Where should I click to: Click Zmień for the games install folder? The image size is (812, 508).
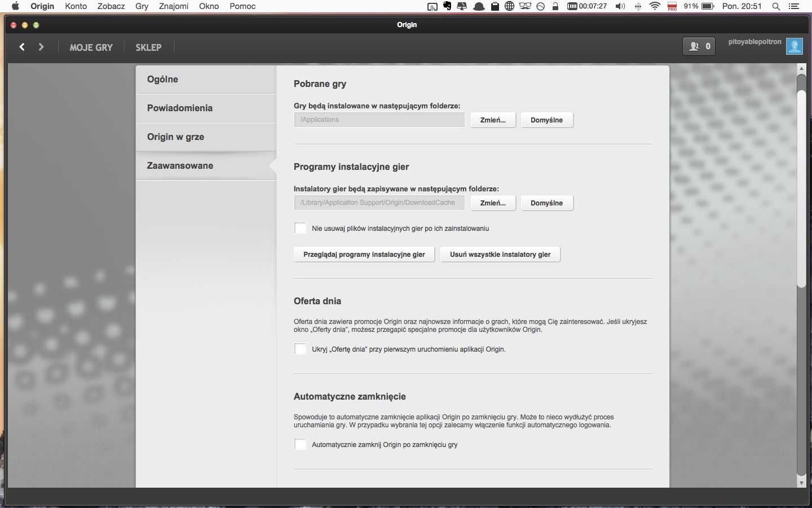pos(493,120)
